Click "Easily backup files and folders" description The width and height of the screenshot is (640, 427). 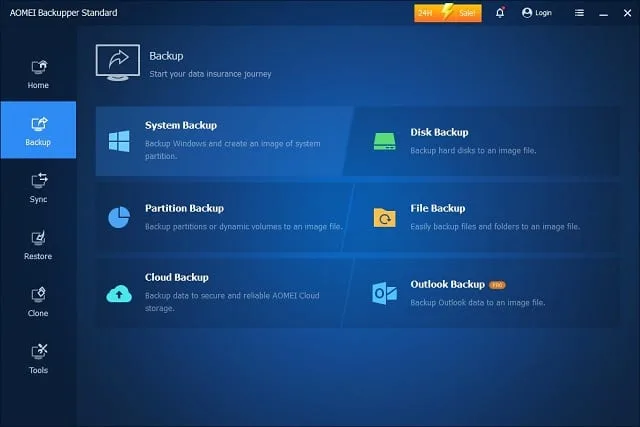point(495,227)
